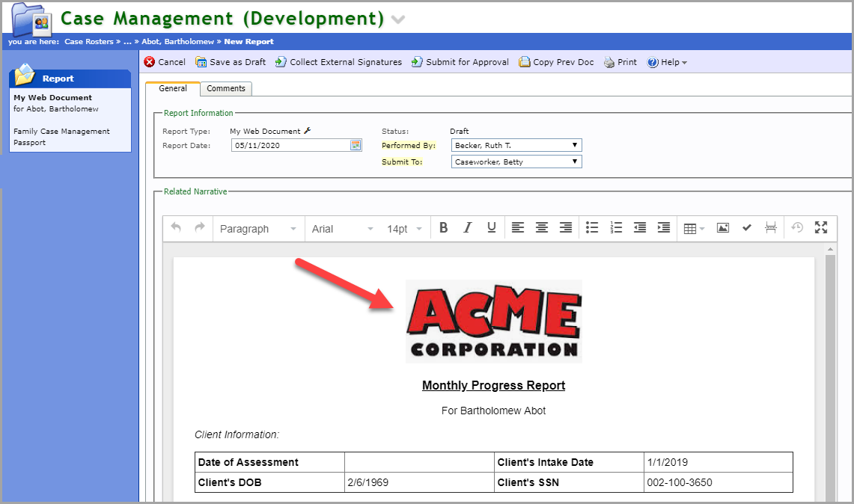Open the 14pt font size dropdown
The image size is (854, 504).
point(404,229)
